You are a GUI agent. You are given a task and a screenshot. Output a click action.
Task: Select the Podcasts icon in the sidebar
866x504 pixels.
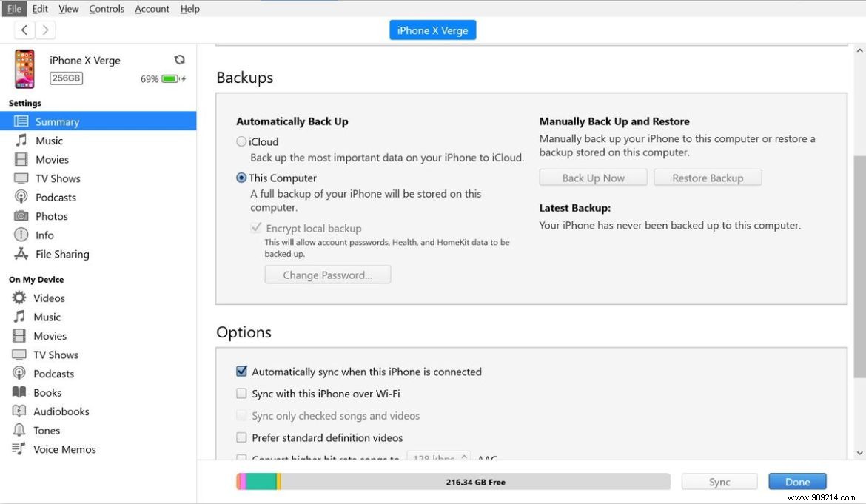[20, 197]
